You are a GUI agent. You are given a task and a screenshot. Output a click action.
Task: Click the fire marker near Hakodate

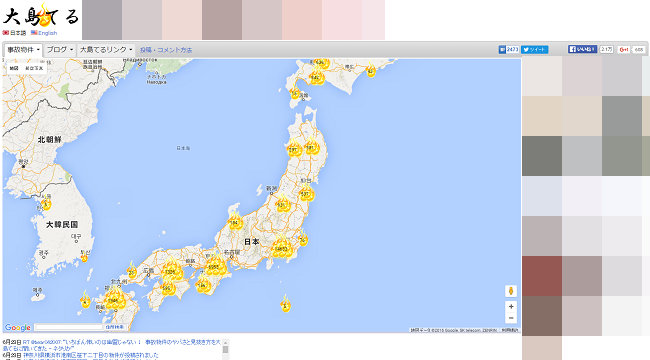click(x=295, y=92)
